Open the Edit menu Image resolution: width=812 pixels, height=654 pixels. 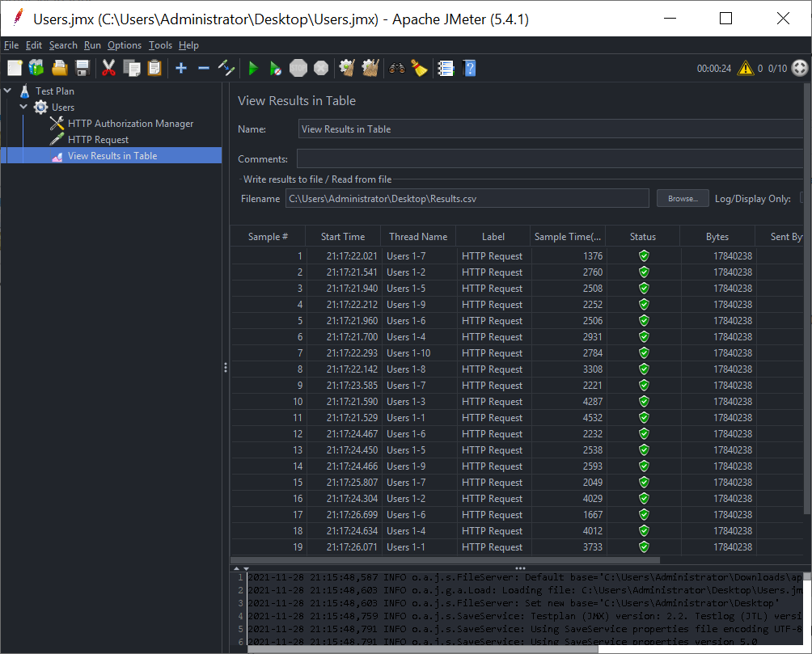pyautogui.click(x=34, y=45)
